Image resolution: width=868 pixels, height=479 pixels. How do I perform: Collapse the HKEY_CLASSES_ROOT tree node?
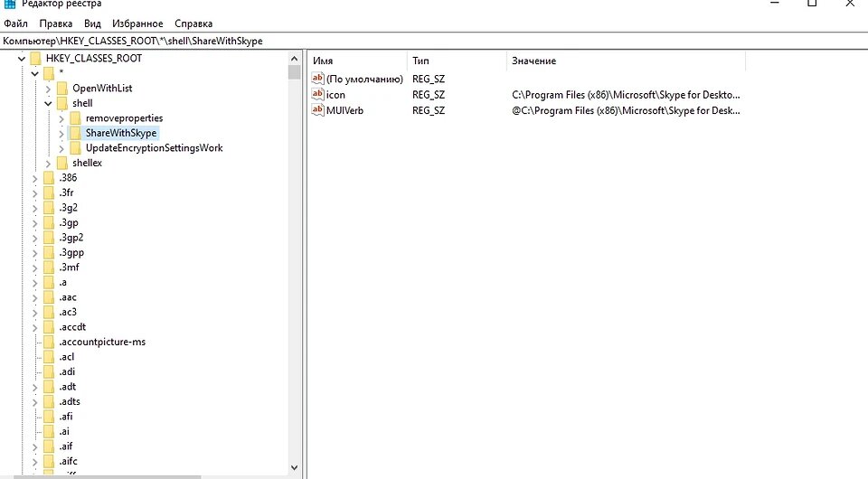22,58
